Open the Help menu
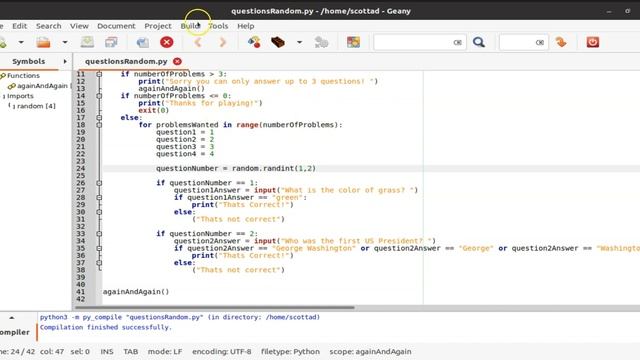The width and height of the screenshot is (640, 360). tap(246, 26)
